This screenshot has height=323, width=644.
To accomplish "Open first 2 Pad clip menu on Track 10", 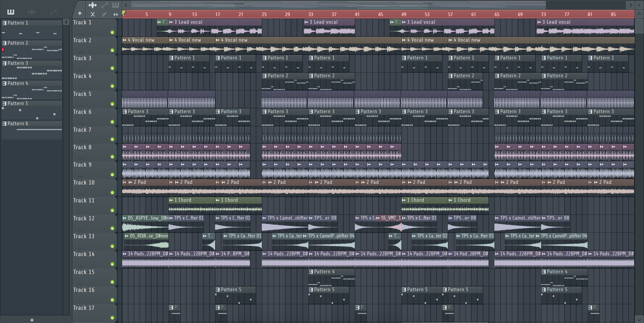I will pyautogui.click(x=130, y=183).
